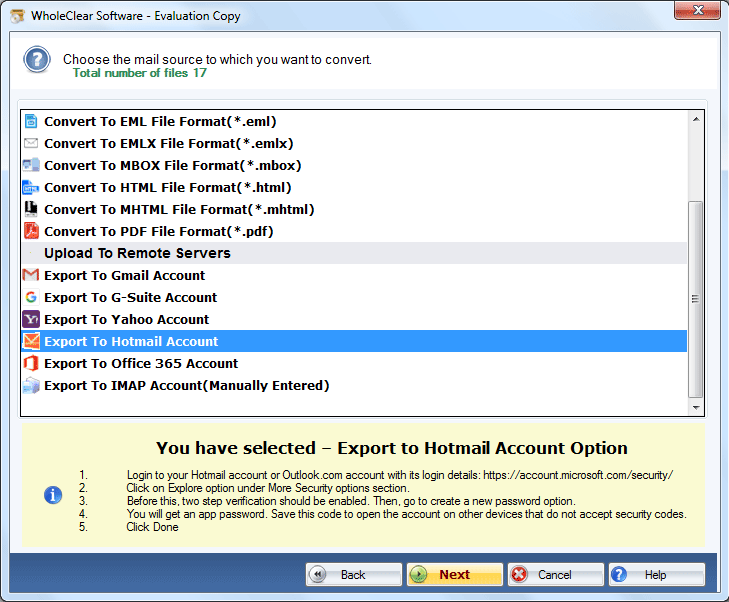Click the blue question mark header icon
Image resolution: width=729 pixels, height=602 pixels.
37,60
